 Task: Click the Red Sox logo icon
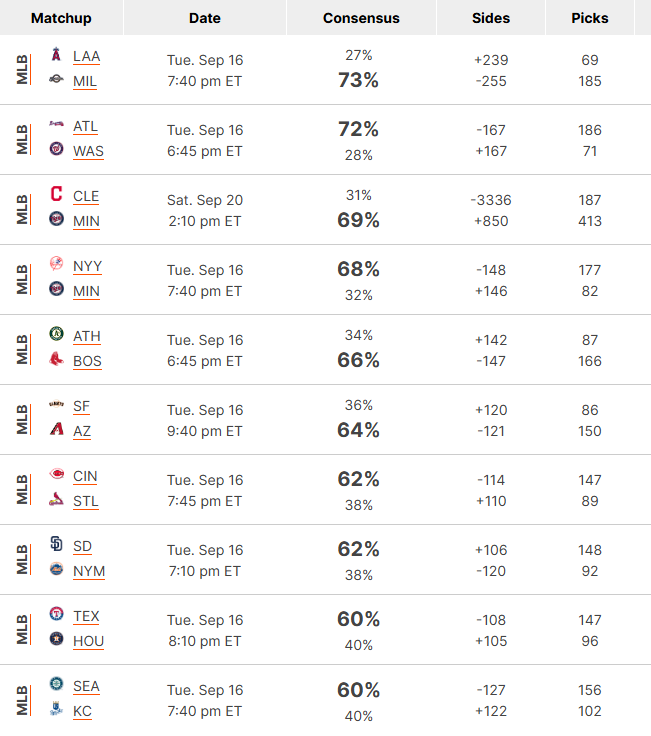coord(56,359)
